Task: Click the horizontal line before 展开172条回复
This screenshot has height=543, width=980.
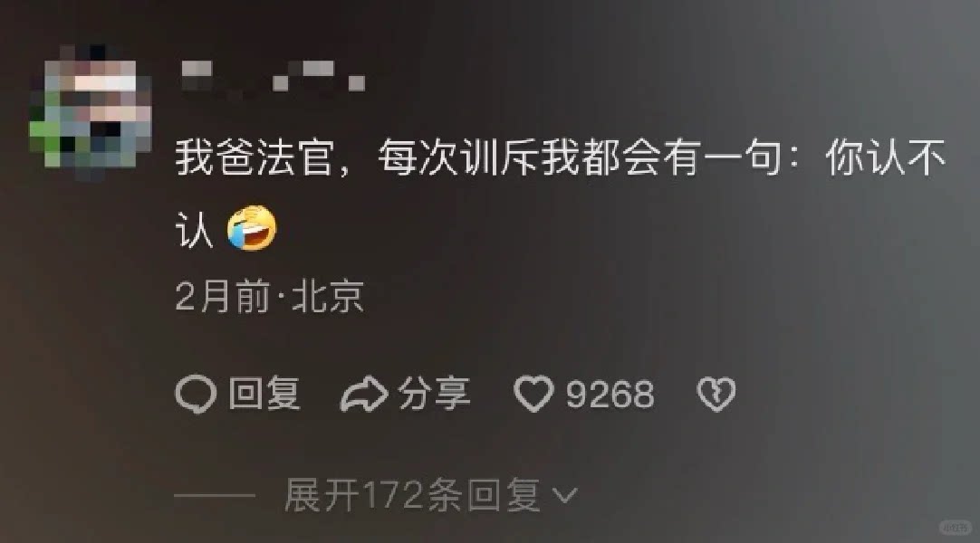Action: click(215, 496)
